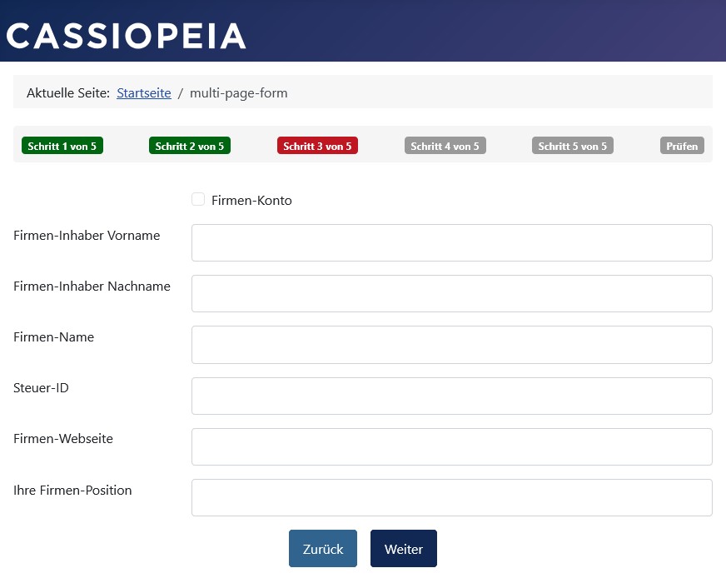Image resolution: width=726 pixels, height=588 pixels.
Task: Jump to Schritt 4 von 5
Action: click(x=445, y=146)
